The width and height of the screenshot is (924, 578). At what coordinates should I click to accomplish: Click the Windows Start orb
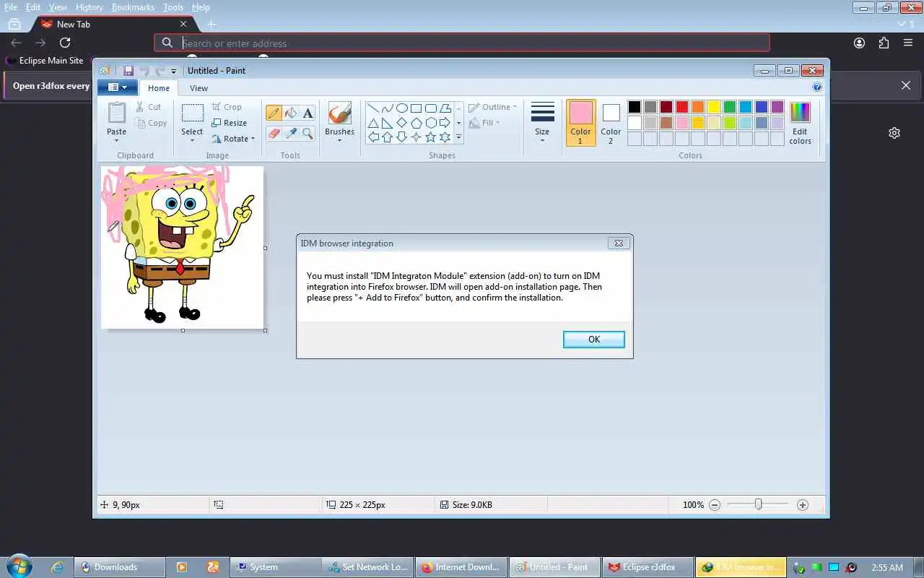(x=19, y=566)
